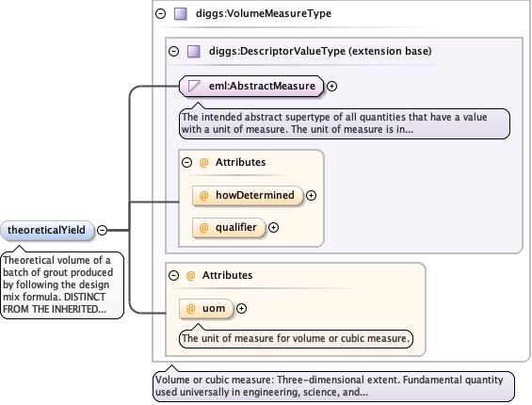Viewport: 532px width, 405px height.
Task: Click the diggs:DescriptorValueType (extension base) title
Action: [320, 51]
